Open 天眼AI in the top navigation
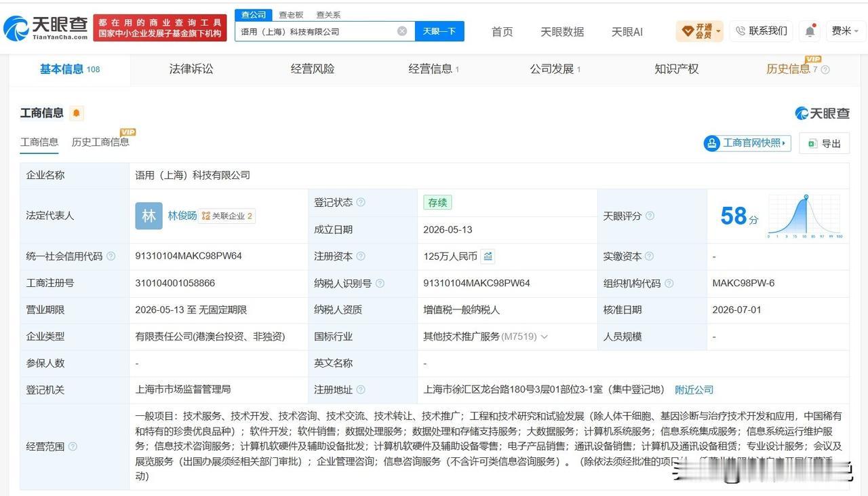 [x=627, y=32]
